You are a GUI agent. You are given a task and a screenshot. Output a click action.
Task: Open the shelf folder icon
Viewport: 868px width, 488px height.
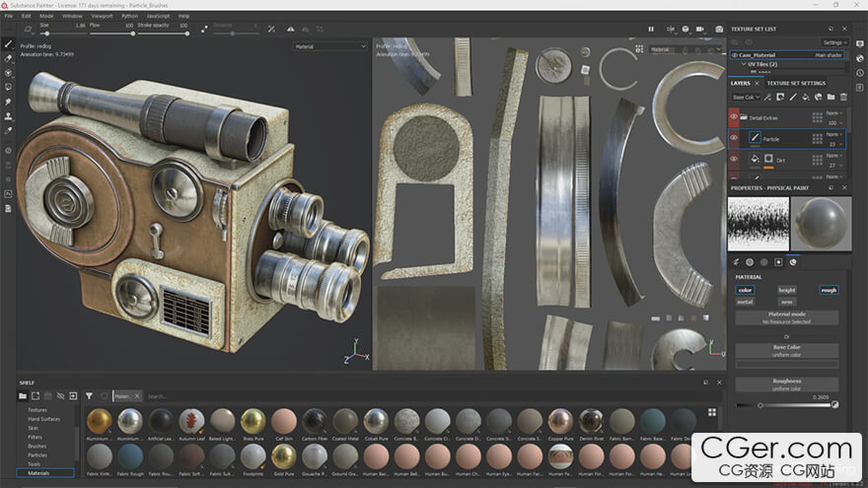22,396
